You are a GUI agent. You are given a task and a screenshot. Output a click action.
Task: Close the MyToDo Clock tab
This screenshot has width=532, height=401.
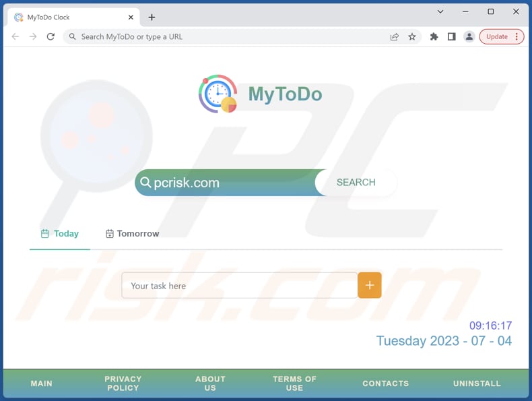(x=131, y=18)
